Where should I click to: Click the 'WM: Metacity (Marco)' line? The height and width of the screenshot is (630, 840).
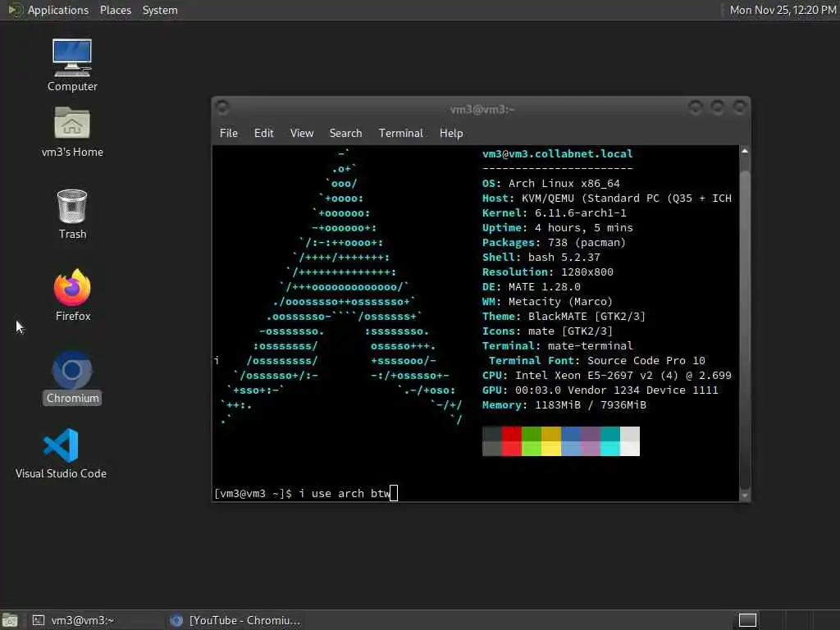point(547,302)
